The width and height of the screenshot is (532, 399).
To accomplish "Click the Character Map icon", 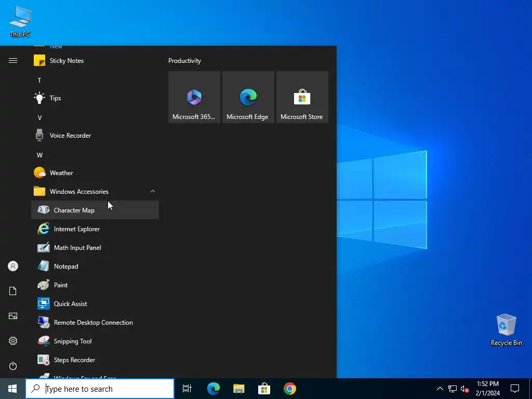I will pos(44,210).
